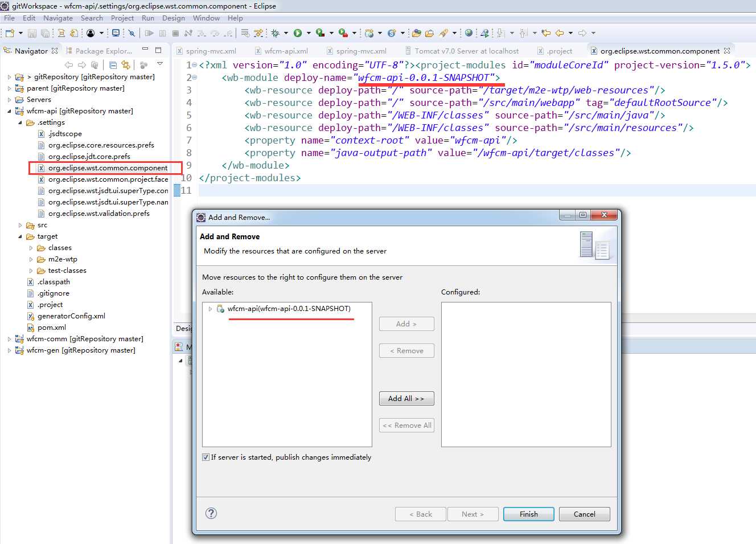Select generatorConfig.xml file
The width and height of the screenshot is (756, 544).
[x=71, y=316]
